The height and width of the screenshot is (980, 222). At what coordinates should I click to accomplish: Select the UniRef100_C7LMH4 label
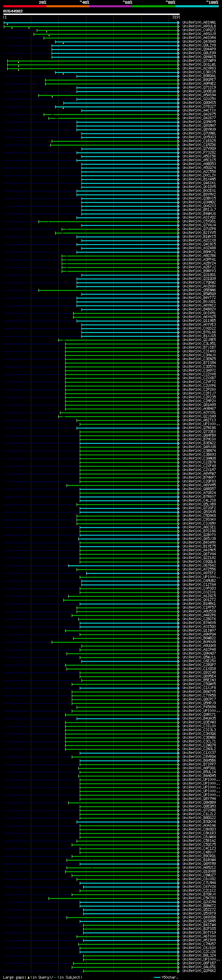click(199, 883)
